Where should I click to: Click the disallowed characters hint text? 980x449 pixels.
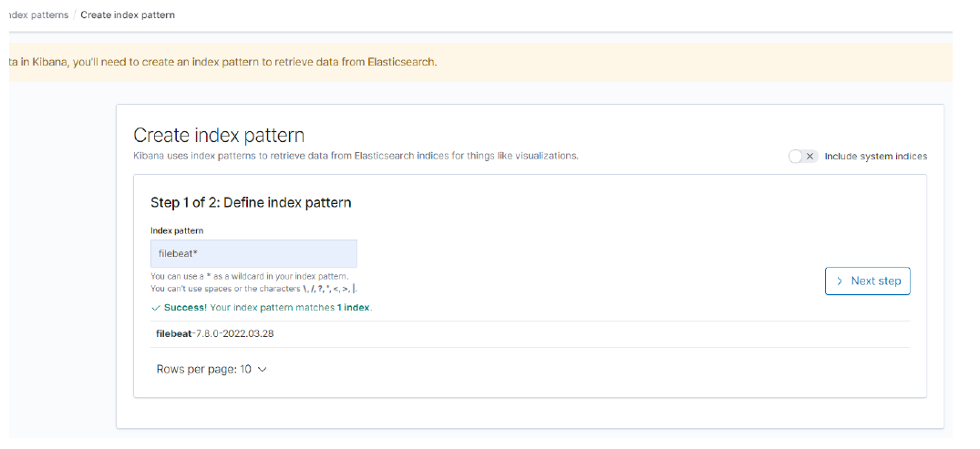(254, 289)
